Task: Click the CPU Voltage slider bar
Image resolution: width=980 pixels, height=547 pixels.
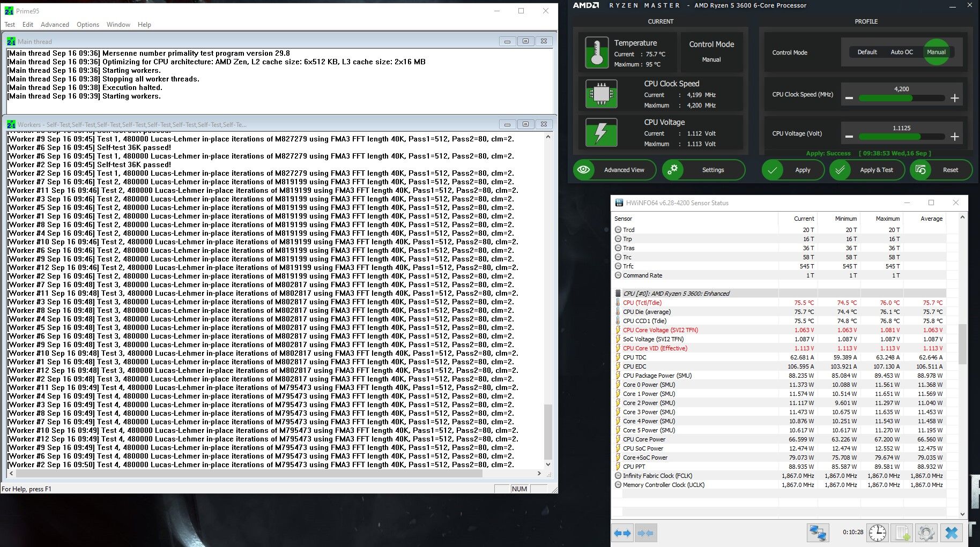Action: [902, 137]
